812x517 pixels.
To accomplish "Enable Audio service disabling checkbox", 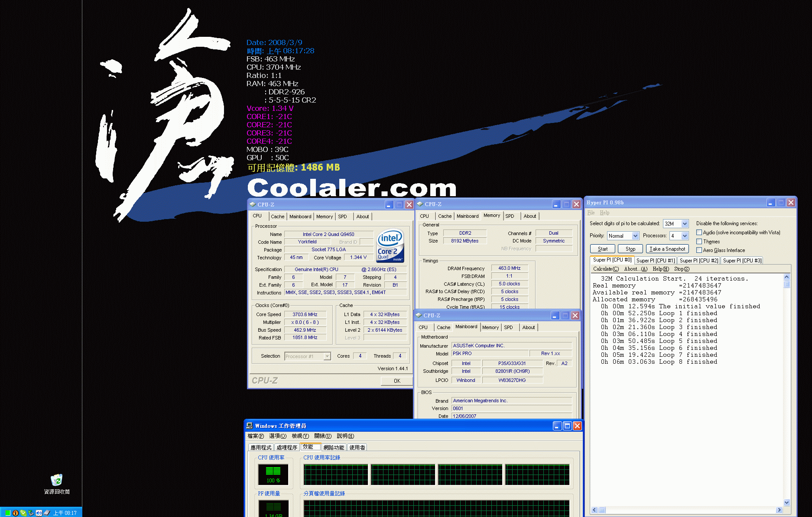I will point(699,233).
